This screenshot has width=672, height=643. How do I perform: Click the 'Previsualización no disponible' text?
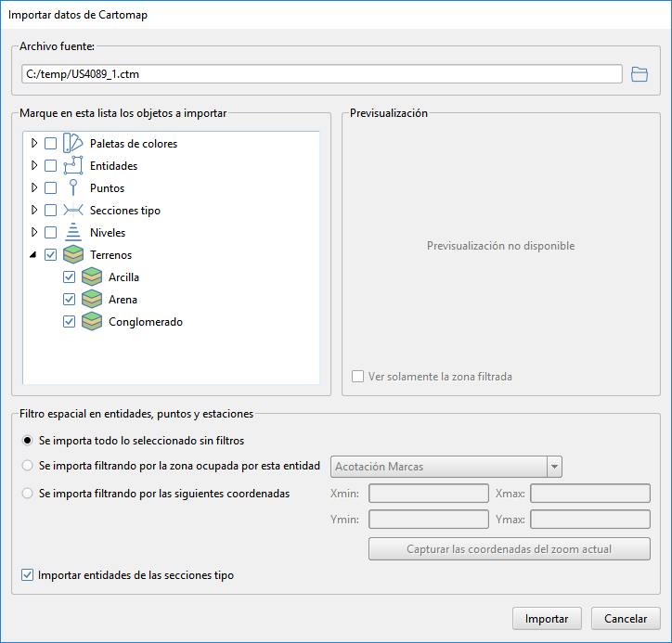coord(500,246)
